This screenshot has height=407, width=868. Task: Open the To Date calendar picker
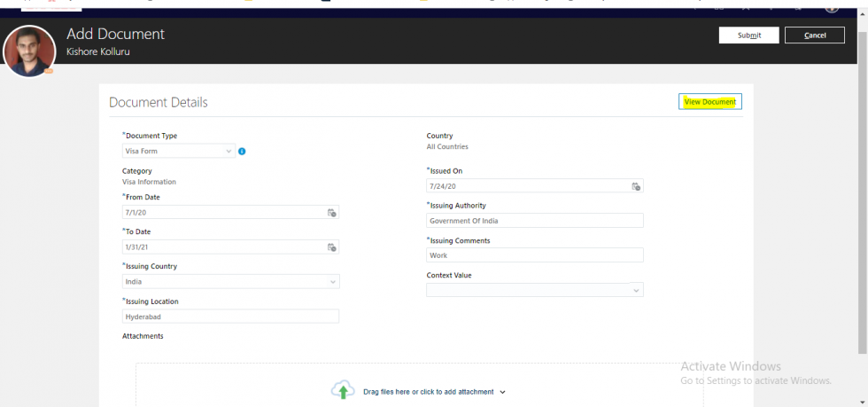(x=331, y=247)
